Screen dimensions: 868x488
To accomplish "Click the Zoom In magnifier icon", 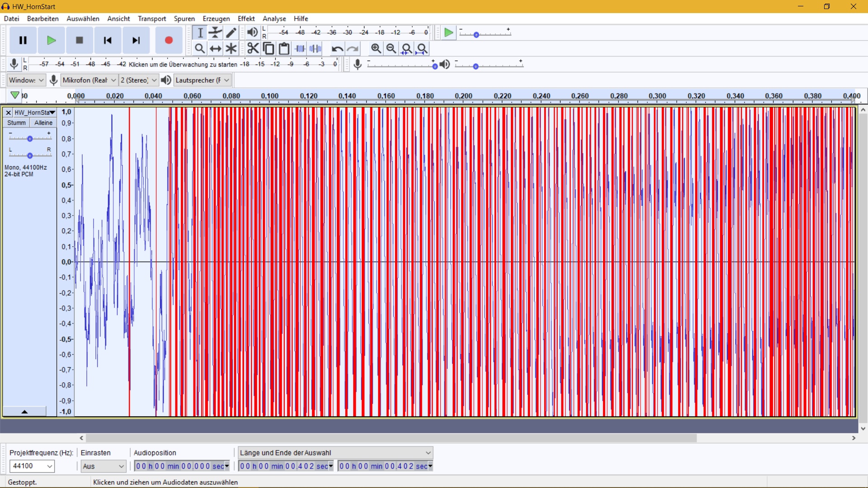I will (376, 48).
